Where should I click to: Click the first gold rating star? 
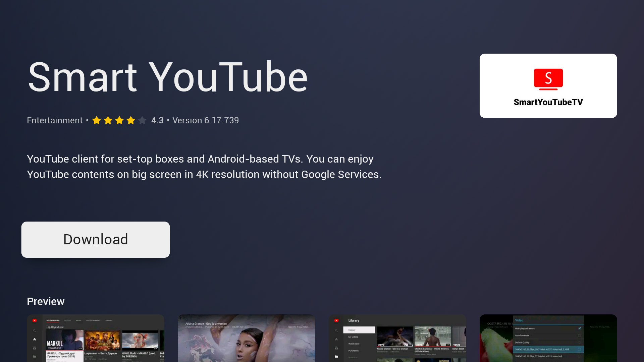tap(97, 120)
